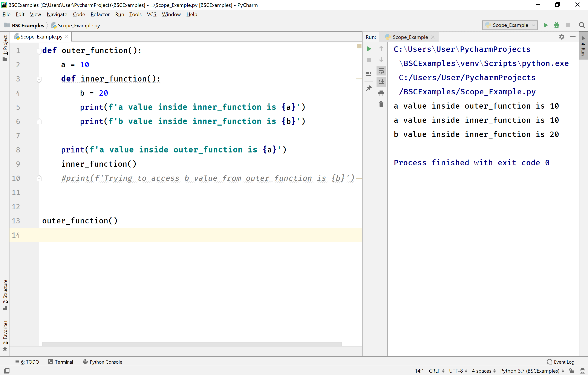Restore Run window layout with the layout icon
This screenshot has width=588, height=375.
[369, 74]
